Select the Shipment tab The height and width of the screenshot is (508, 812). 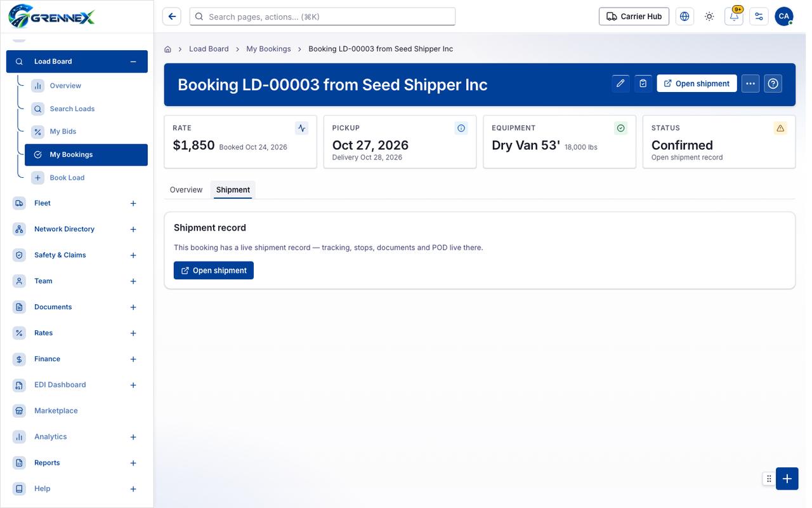pyautogui.click(x=233, y=190)
